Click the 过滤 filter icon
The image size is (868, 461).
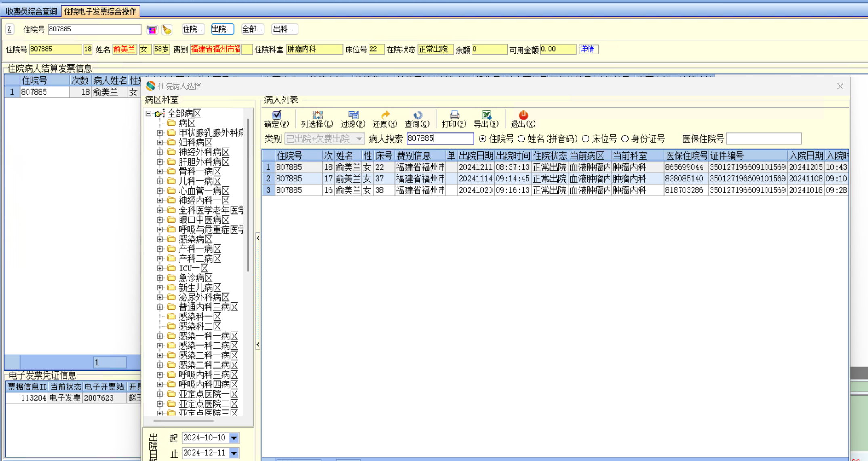click(353, 115)
